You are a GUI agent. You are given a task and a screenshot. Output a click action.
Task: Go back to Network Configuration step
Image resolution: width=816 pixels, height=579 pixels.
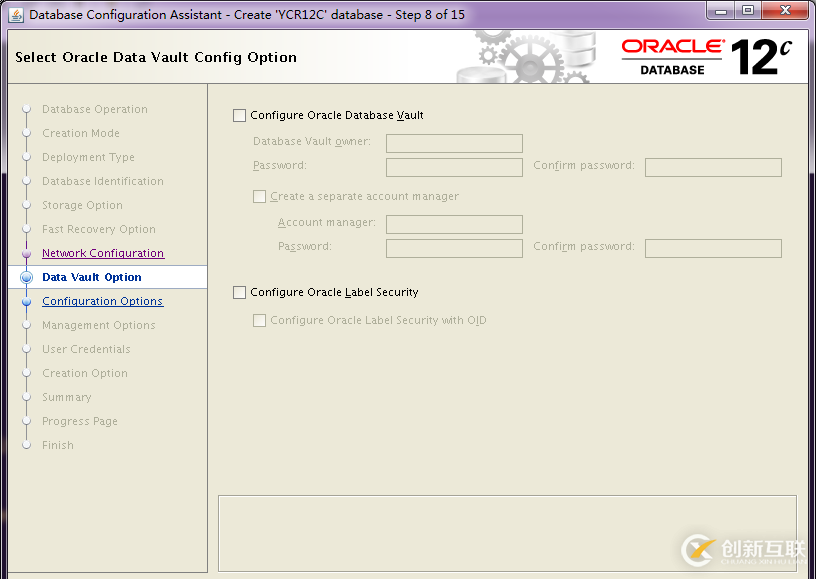point(103,253)
